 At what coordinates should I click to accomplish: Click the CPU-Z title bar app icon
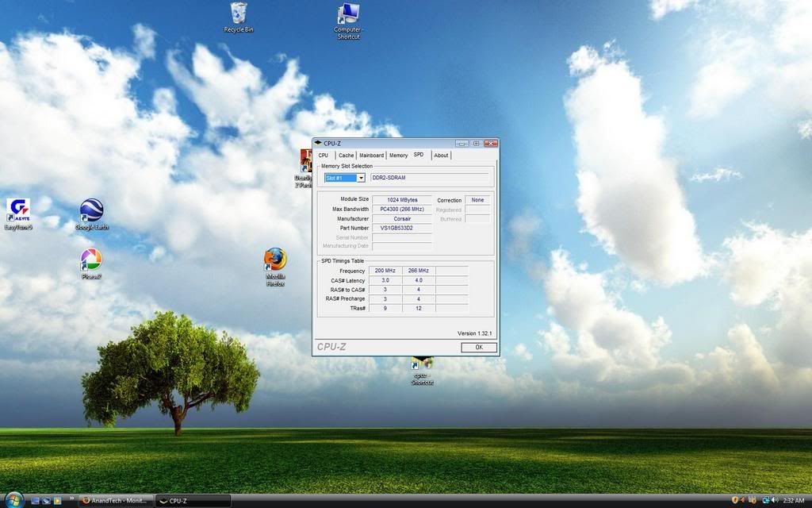(318, 143)
